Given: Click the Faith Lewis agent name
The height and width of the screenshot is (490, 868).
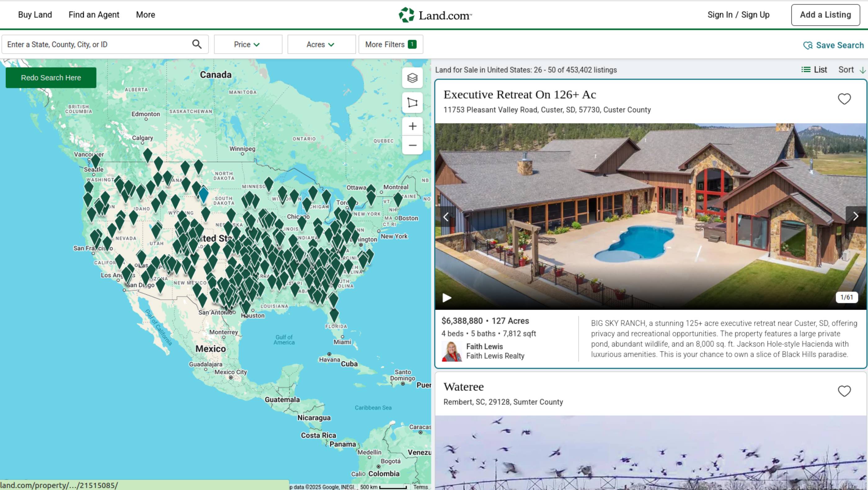Looking at the screenshot, I should 484,347.
